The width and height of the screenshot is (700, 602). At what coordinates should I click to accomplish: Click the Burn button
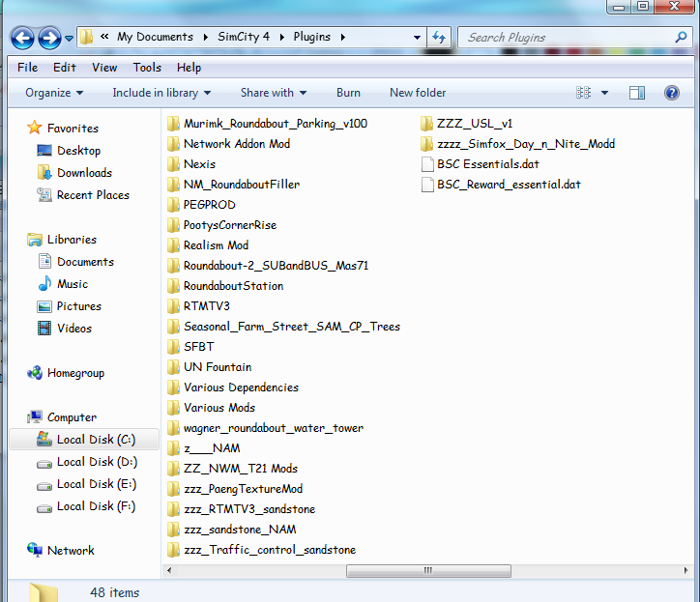pyautogui.click(x=348, y=93)
